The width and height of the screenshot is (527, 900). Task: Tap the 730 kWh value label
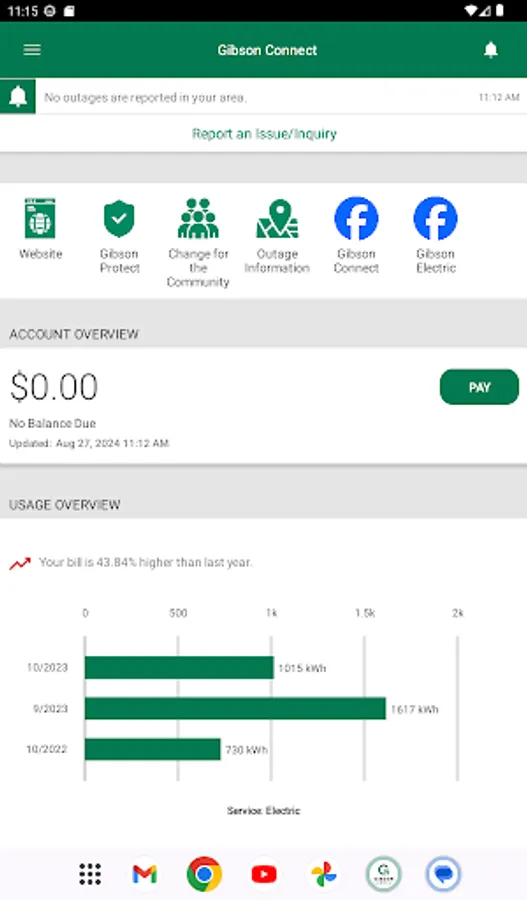point(246,750)
